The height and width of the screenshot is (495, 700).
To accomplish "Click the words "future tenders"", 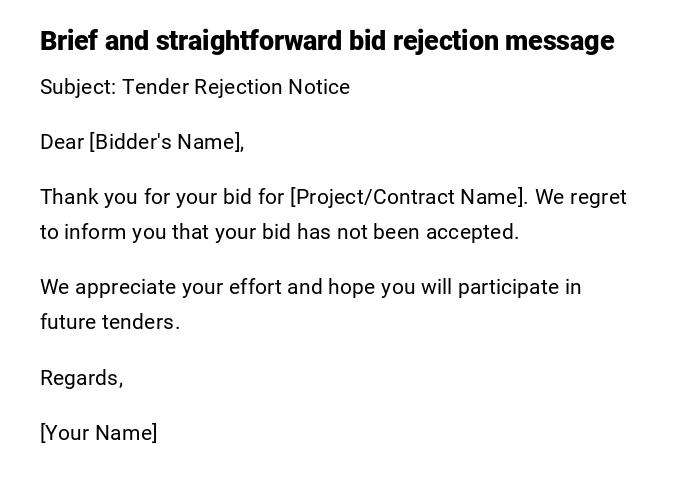I will pyautogui.click(x=108, y=322).
